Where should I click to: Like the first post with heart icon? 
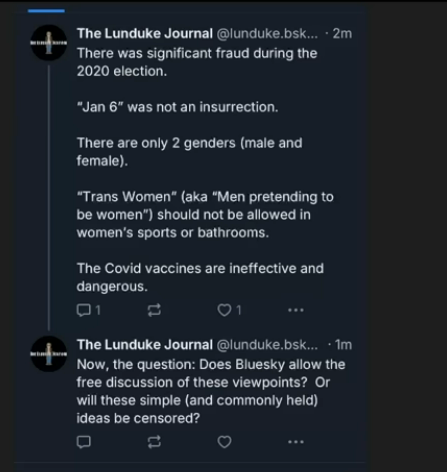(229, 310)
